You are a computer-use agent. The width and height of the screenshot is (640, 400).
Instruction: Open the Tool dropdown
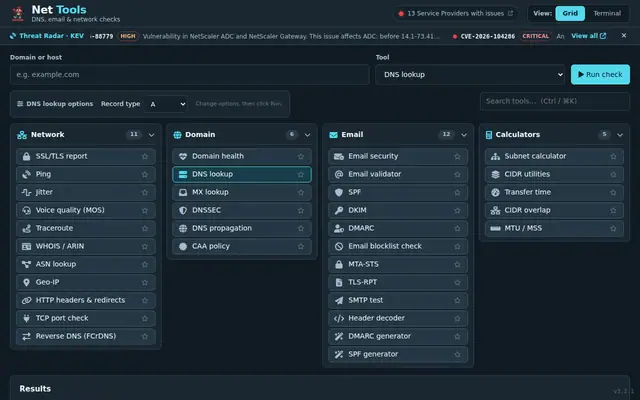(x=470, y=75)
